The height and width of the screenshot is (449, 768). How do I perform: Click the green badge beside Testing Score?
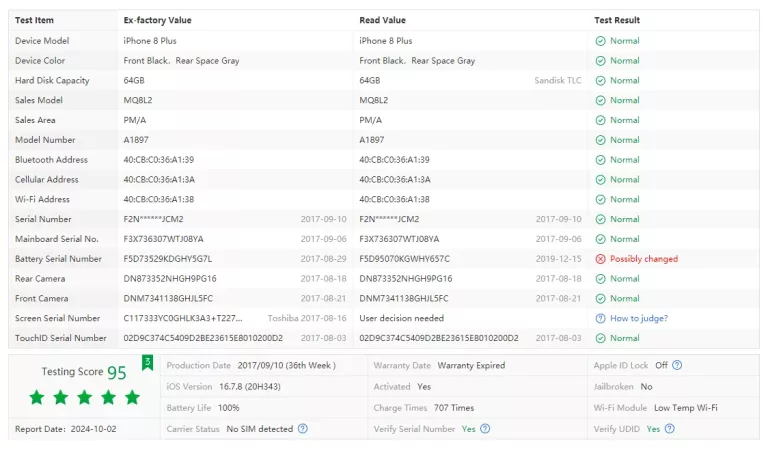147,363
